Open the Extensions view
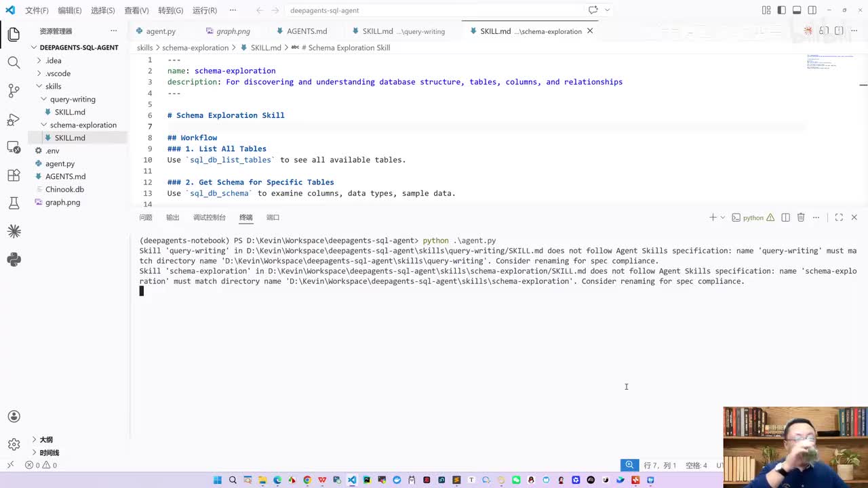The image size is (868, 488). [x=14, y=175]
